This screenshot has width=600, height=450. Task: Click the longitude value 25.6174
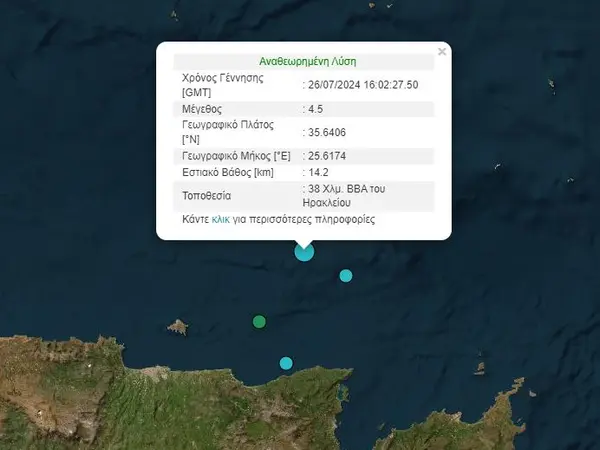[331, 156]
